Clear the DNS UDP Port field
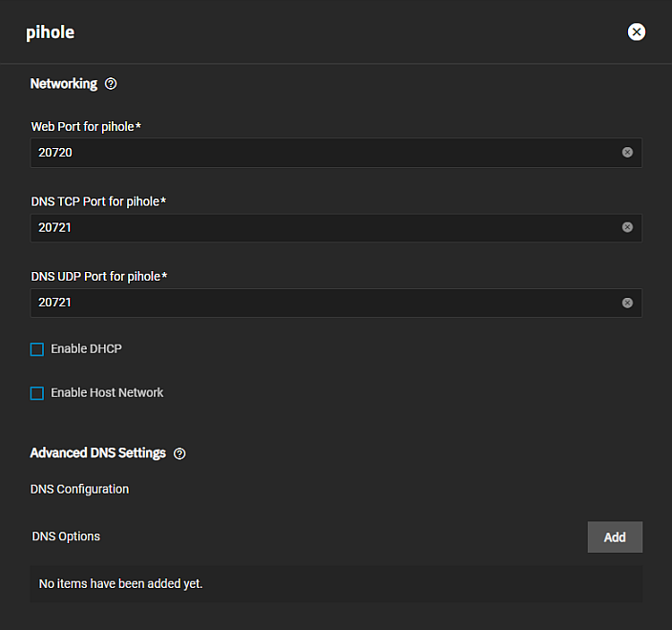This screenshot has width=672, height=630. click(x=627, y=303)
